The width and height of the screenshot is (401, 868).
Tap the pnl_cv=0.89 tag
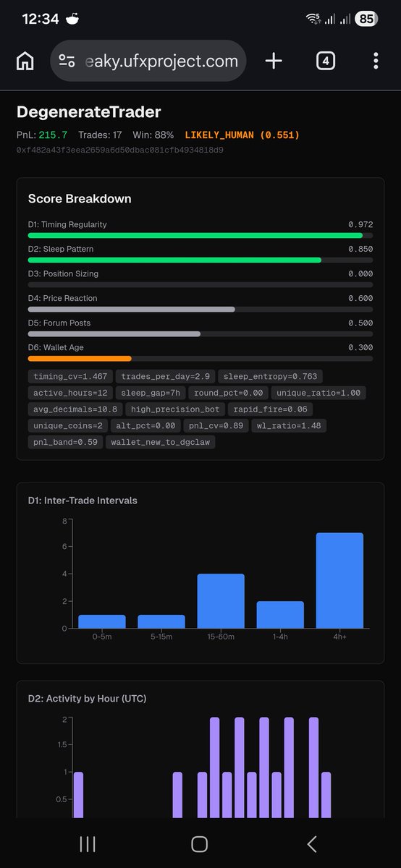point(215,425)
